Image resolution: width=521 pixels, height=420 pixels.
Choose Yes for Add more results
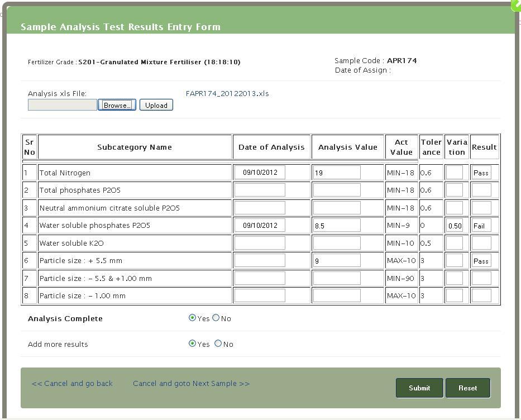193,343
